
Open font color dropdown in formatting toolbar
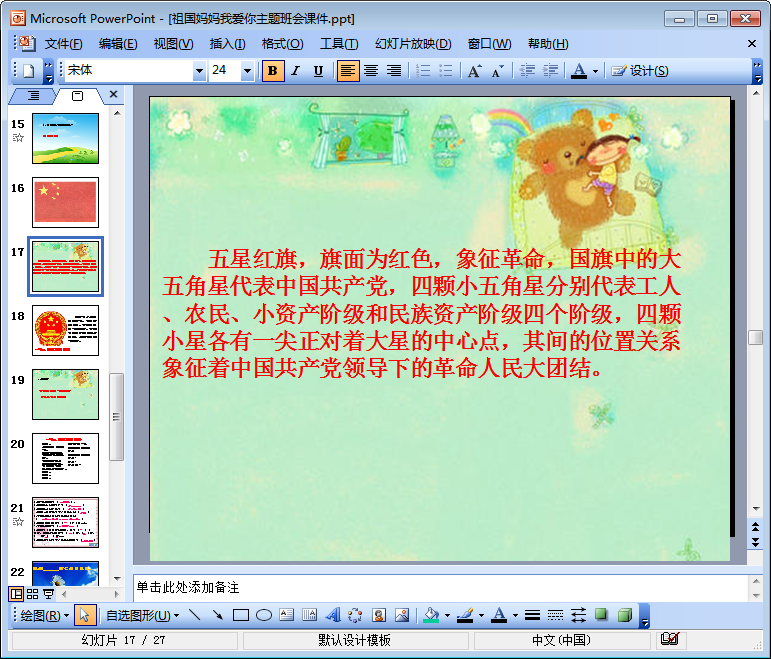595,71
